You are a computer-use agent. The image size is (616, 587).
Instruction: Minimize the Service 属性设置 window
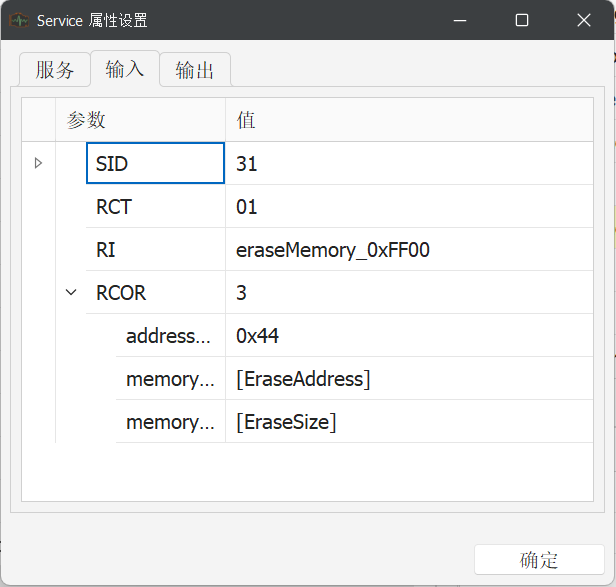[460, 20]
